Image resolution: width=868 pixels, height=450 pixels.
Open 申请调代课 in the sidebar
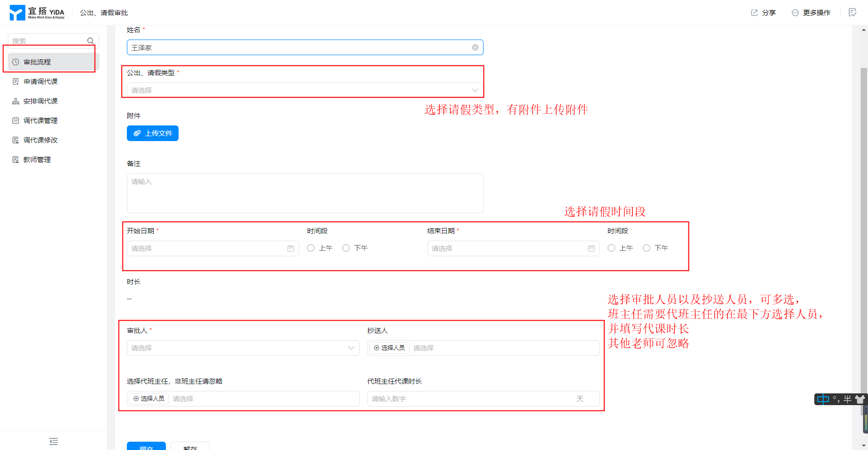pos(40,82)
